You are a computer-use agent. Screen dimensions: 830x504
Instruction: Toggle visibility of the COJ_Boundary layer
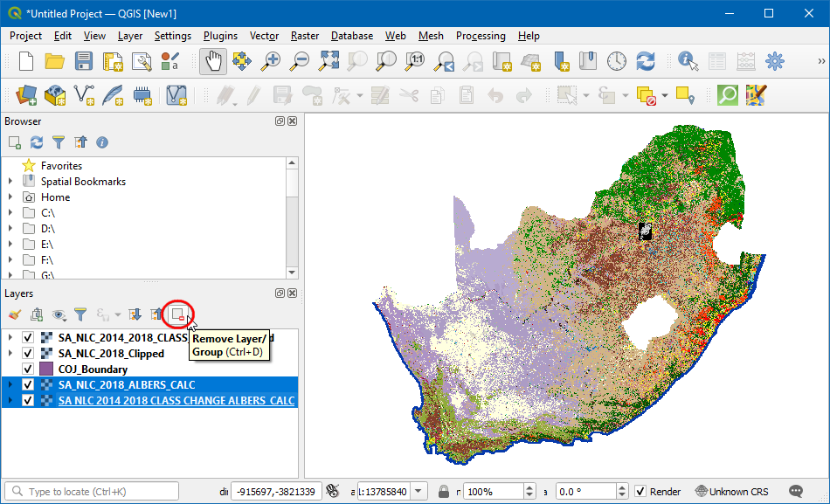pos(29,369)
